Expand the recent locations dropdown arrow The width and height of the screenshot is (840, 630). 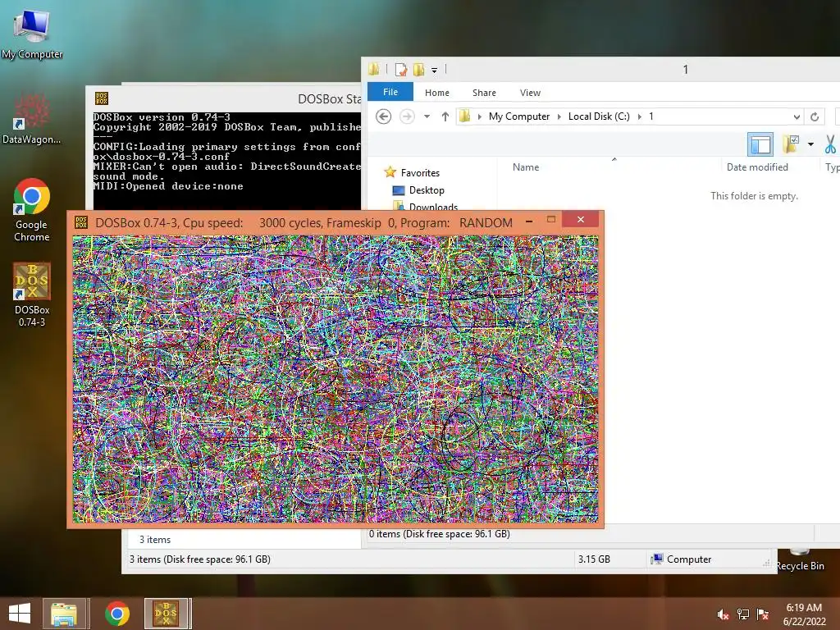[x=427, y=116]
